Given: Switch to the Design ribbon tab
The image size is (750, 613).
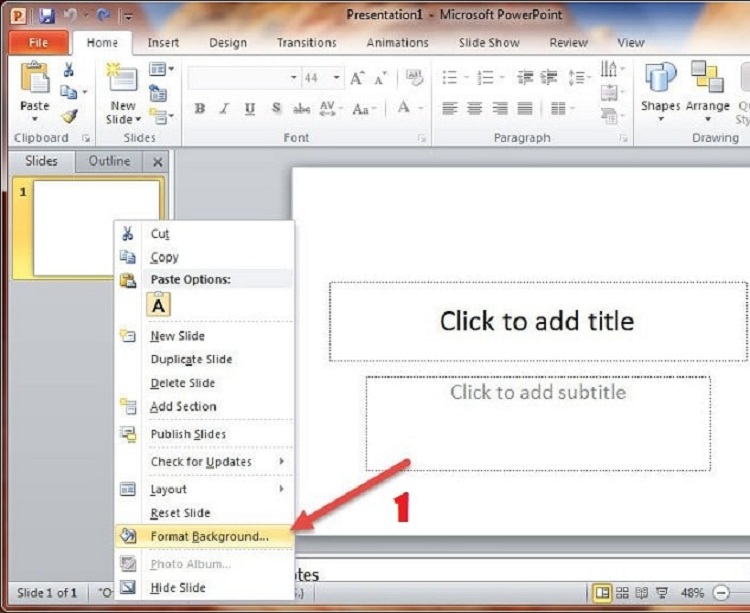Looking at the screenshot, I should pos(228,43).
